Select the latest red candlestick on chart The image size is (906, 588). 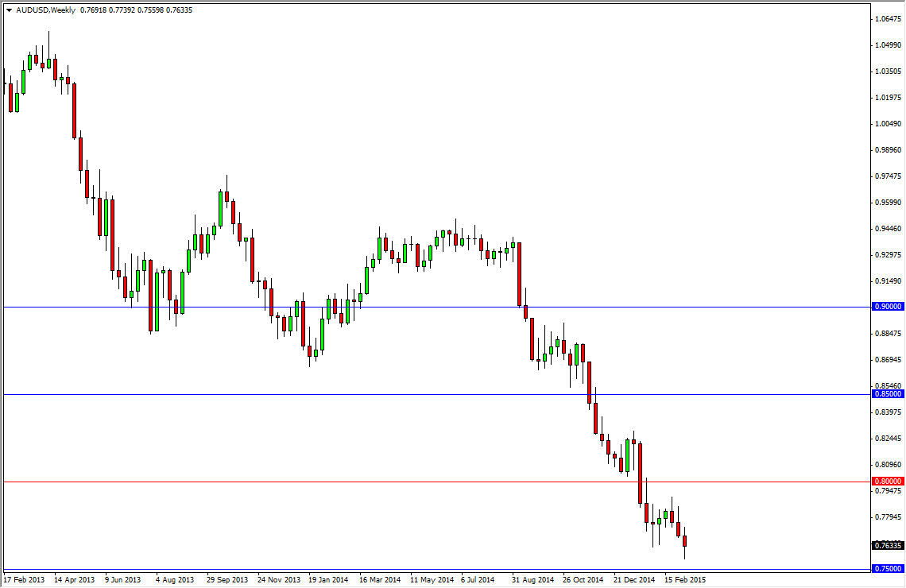pyautogui.click(x=684, y=540)
